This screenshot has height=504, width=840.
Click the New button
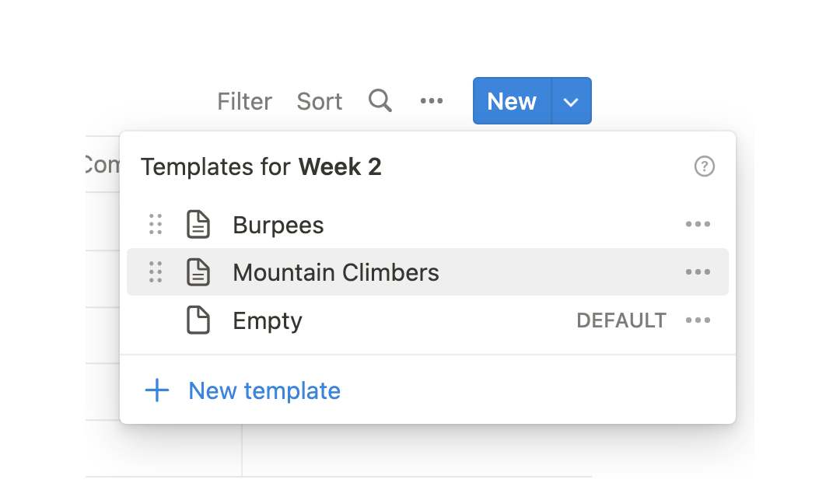pos(511,100)
